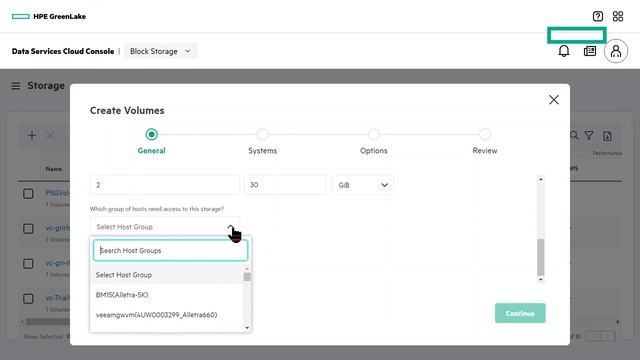Click the Data Services Cloud Console title
This screenshot has height=360, width=640.
point(63,51)
